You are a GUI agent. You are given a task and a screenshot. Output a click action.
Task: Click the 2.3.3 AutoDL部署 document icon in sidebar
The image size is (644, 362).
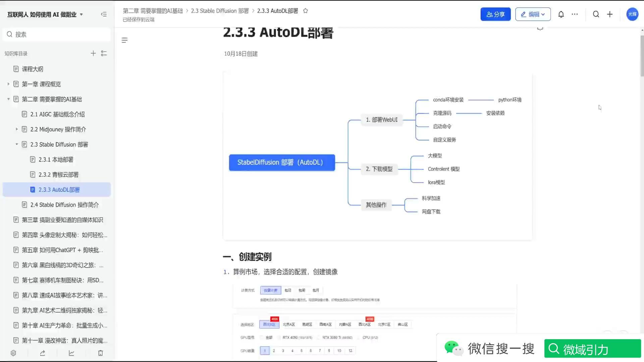[33, 190]
